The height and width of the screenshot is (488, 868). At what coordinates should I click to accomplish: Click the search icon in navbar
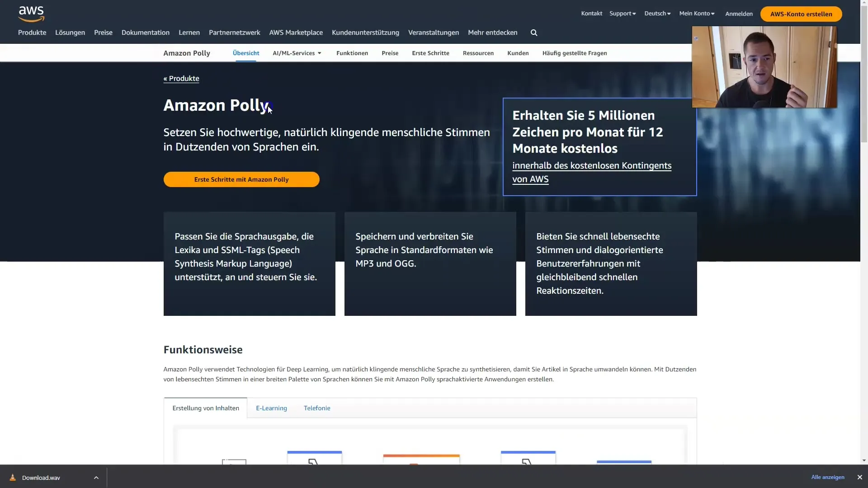(x=533, y=33)
